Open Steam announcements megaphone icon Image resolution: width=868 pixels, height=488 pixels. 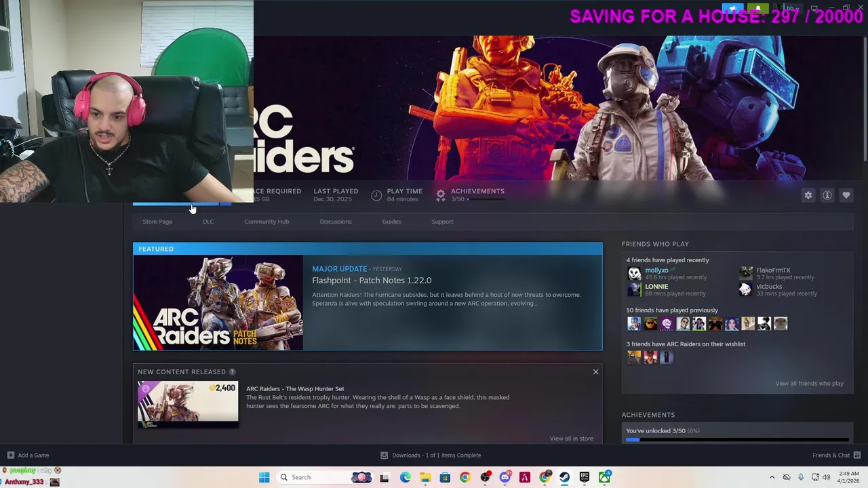point(732,9)
